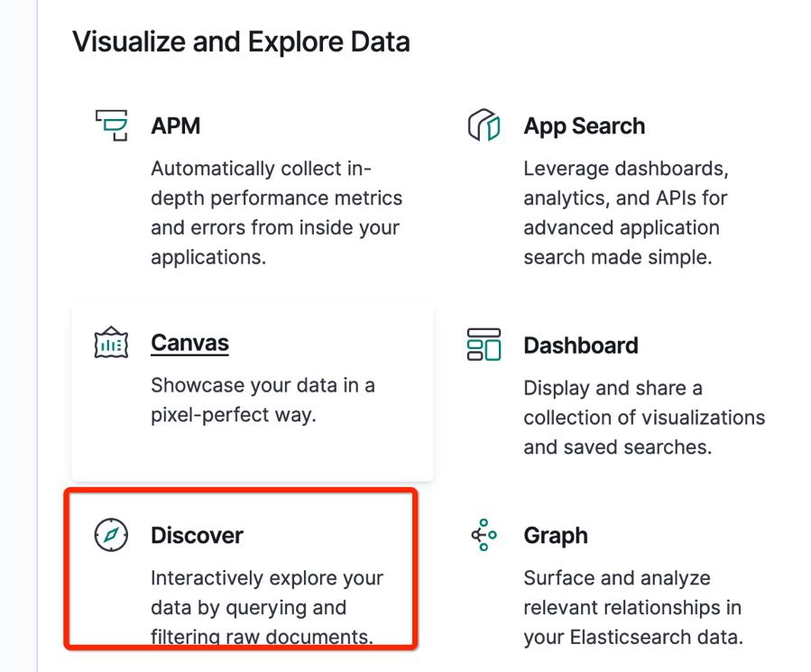The image size is (811, 672).
Task: Click the Canvas description about pixel-perfect way
Action: 263,400
